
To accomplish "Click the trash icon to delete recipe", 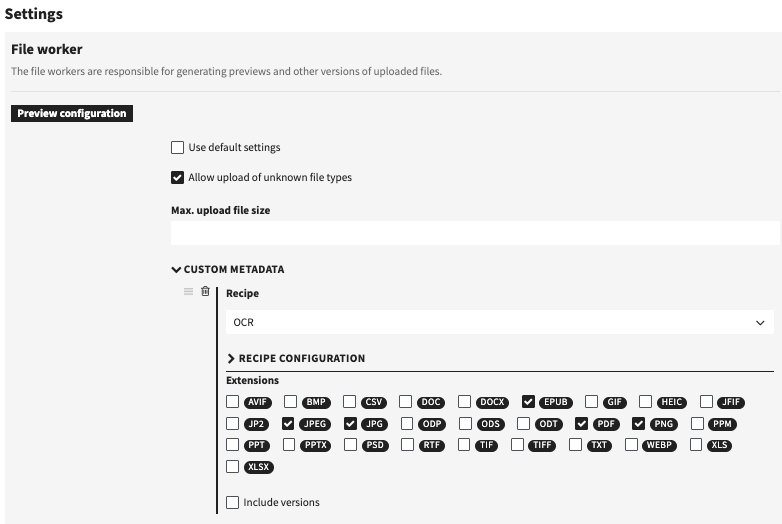I will 205,292.
